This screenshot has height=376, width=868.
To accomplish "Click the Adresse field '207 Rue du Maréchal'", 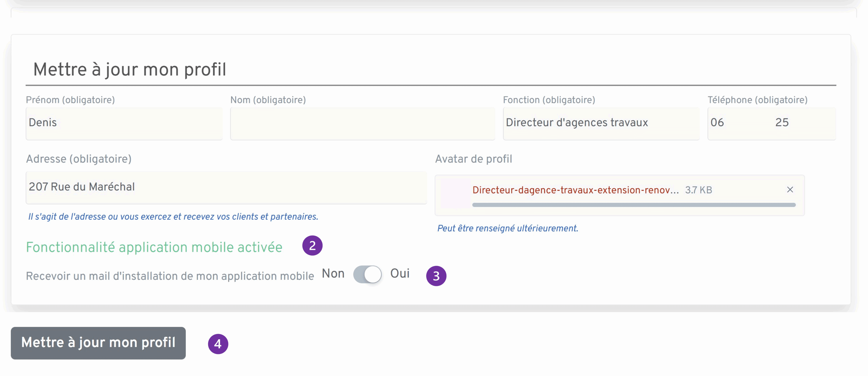I will (x=226, y=187).
